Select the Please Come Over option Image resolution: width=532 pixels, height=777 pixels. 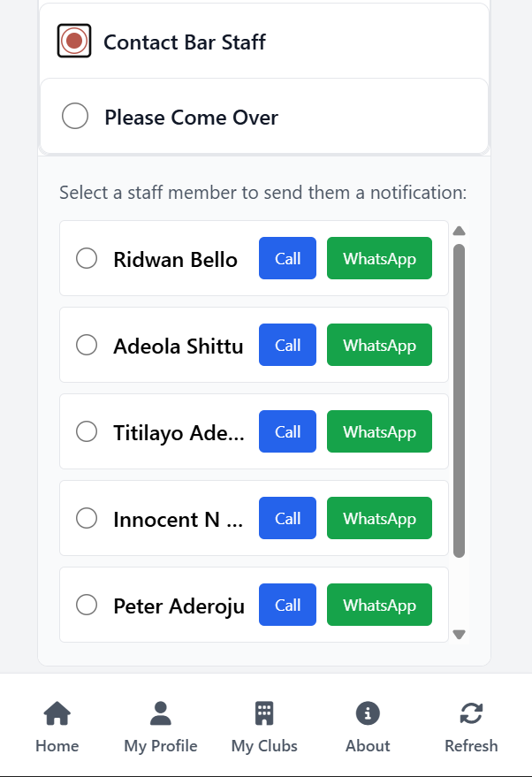click(75, 116)
